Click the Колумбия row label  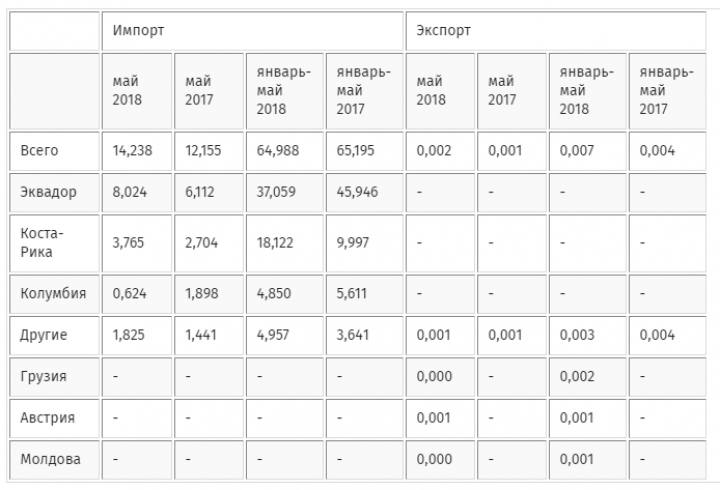click(x=55, y=293)
